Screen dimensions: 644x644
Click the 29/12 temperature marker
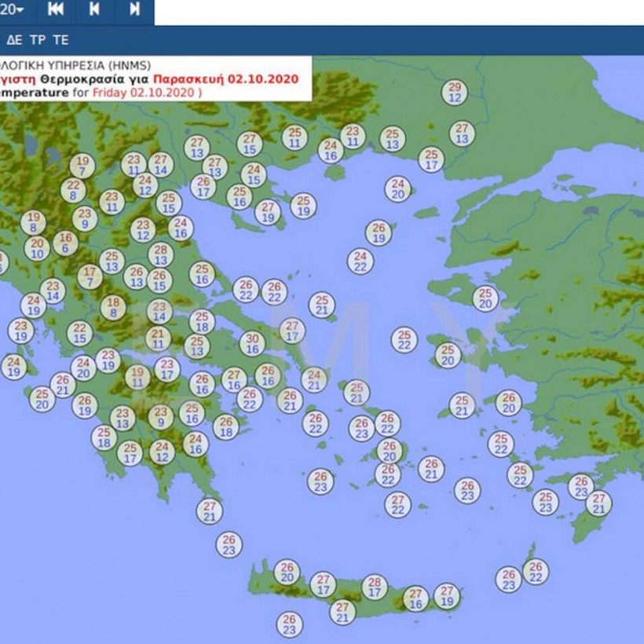point(455,93)
